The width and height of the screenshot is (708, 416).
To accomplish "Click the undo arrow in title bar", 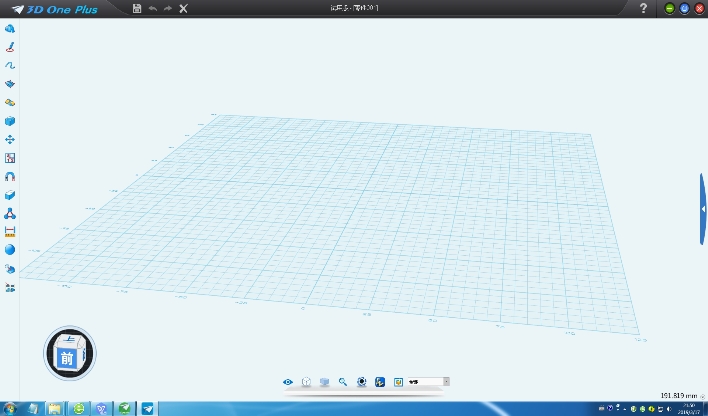I will 152,8.
